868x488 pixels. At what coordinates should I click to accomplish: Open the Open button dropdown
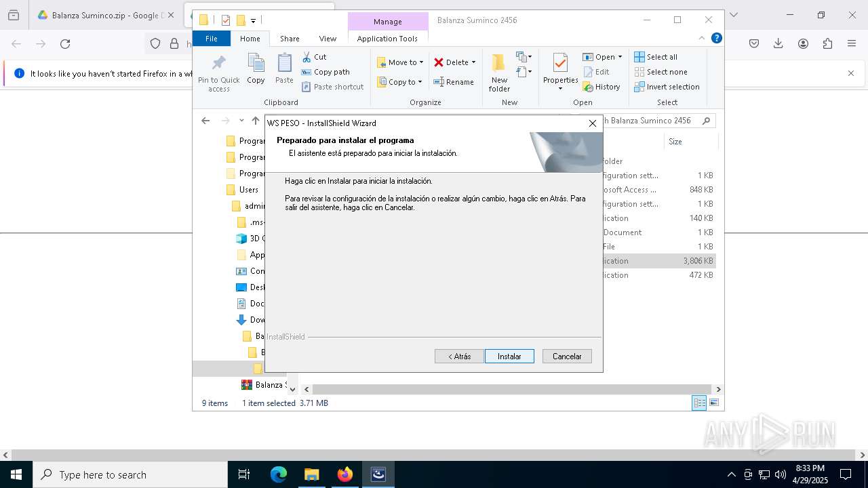pos(620,57)
